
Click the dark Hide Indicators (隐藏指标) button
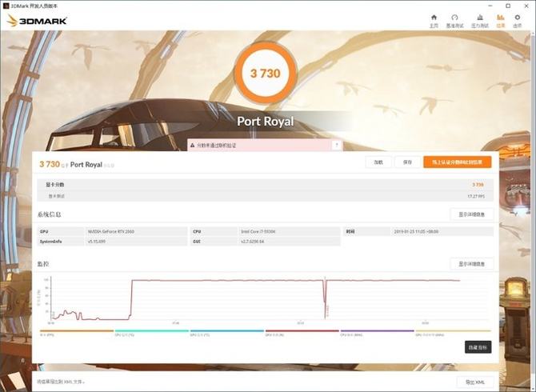pyautogui.click(x=478, y=347)
